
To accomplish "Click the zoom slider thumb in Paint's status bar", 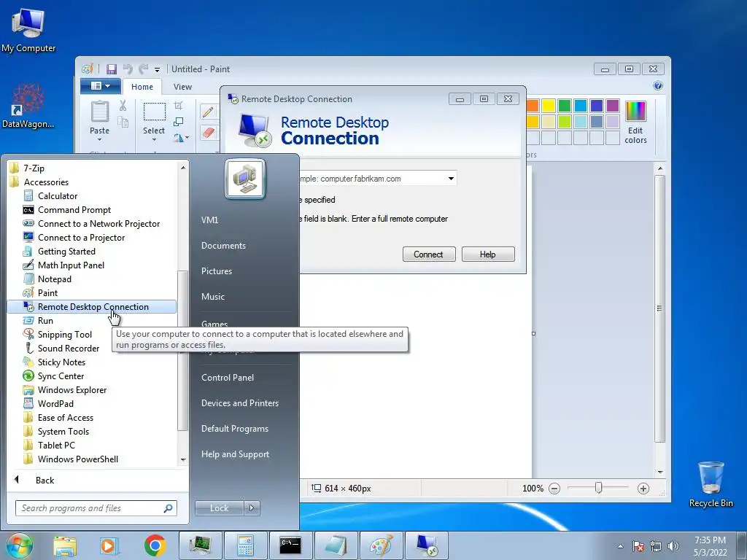I will pyautogui.click(x=598, y=488).
